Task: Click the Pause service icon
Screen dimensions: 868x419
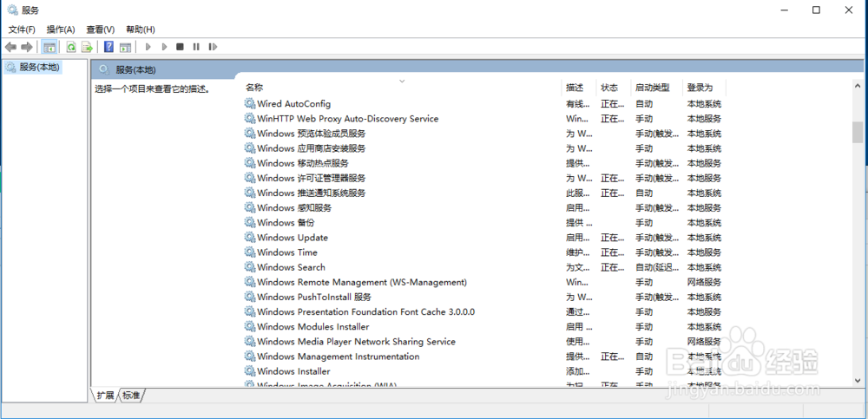Action: [x=196, y=47]
